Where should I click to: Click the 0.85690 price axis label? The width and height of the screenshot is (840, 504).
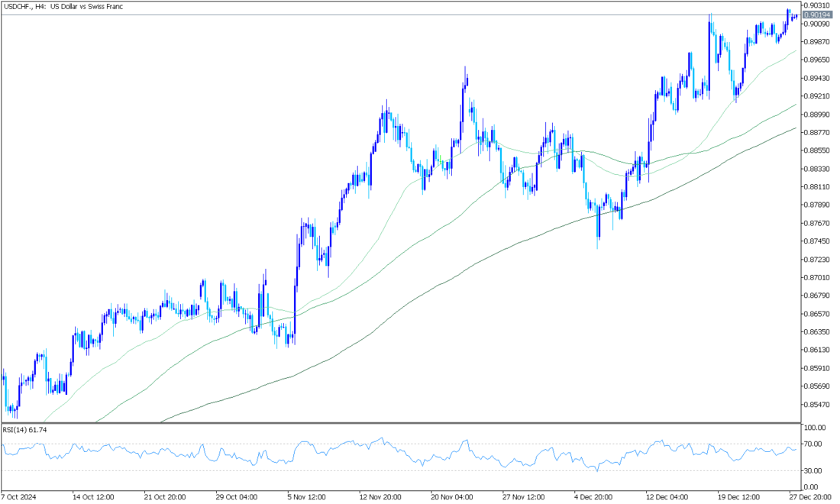(x=816, y=386)
